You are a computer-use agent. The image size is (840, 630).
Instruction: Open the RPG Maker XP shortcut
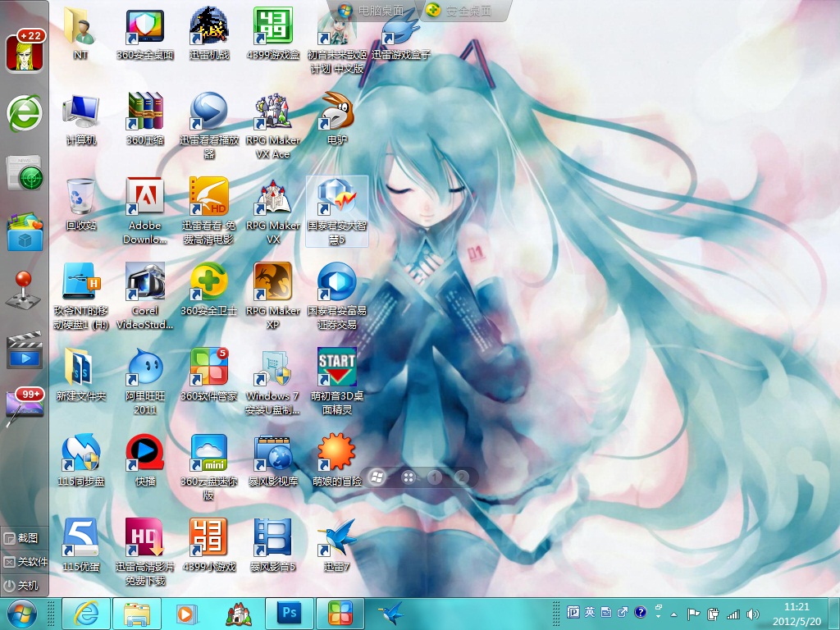click(272, 296)
